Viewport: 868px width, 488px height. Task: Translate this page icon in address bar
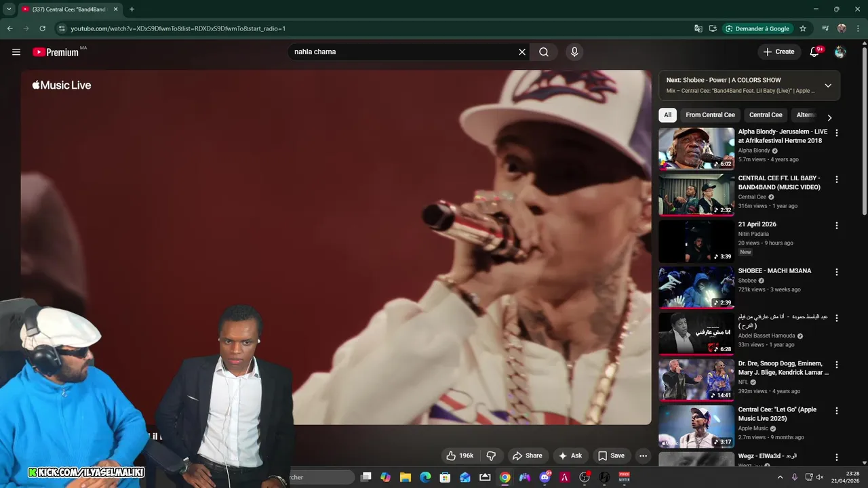[x=698, y=28]
